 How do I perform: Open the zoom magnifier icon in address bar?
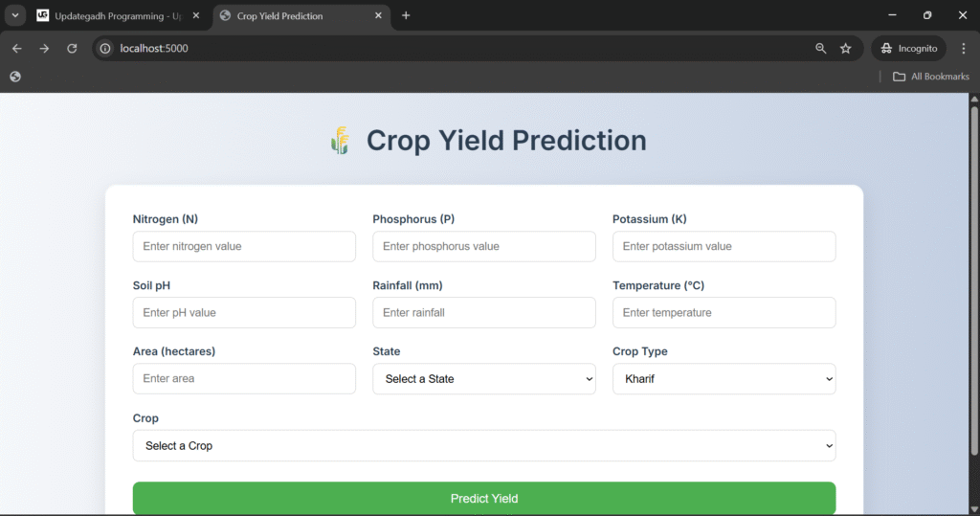[820, 48]
